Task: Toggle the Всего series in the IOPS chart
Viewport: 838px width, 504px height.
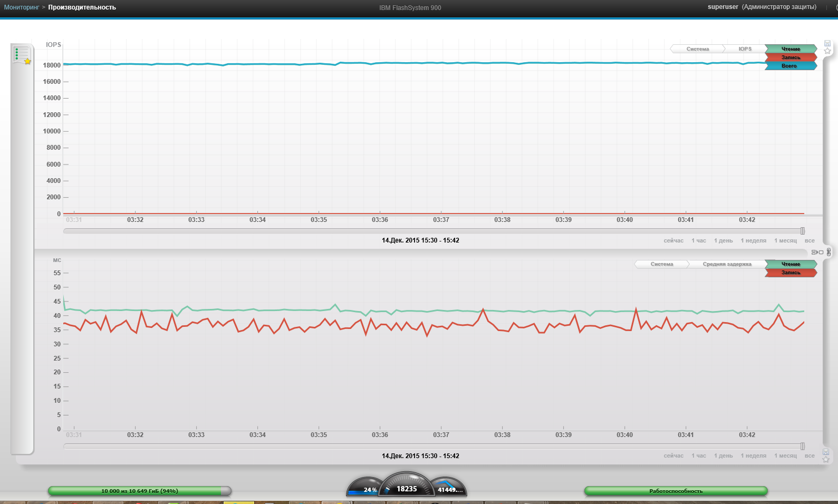Action: tap(791, 66)
